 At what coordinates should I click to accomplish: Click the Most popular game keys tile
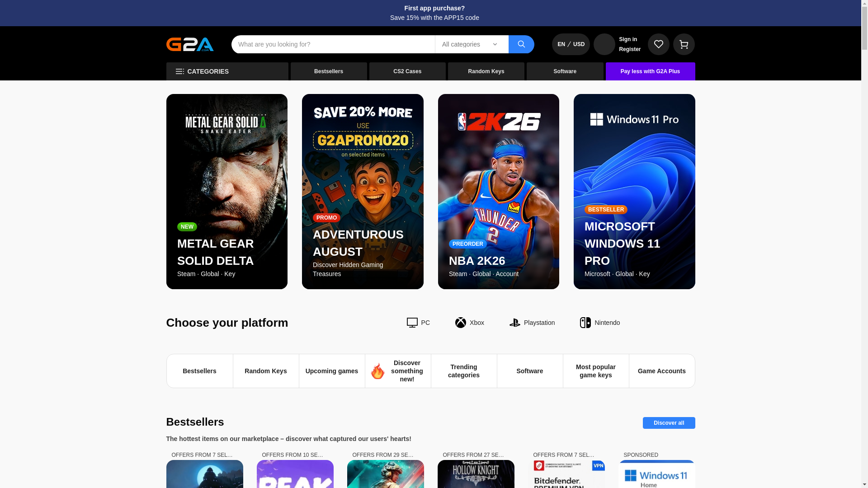coord(596,371)
